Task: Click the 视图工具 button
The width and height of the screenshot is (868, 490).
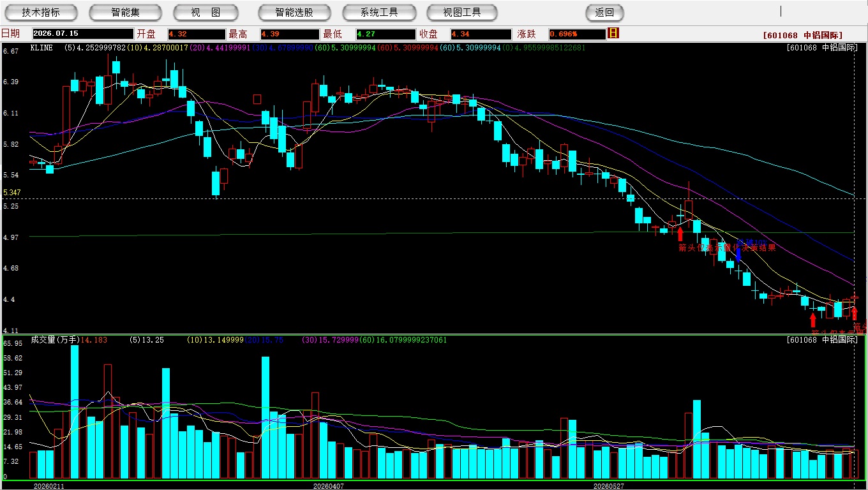Action: [463, 13]
